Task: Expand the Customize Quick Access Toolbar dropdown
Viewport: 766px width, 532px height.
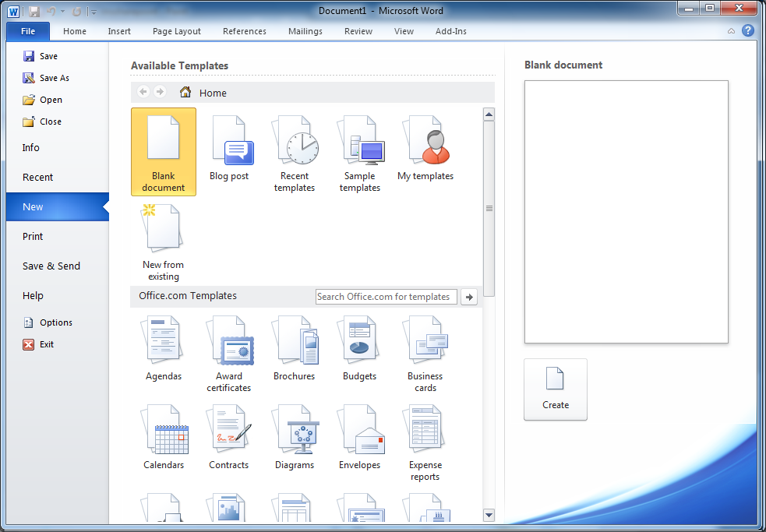Action: (94, 12)
